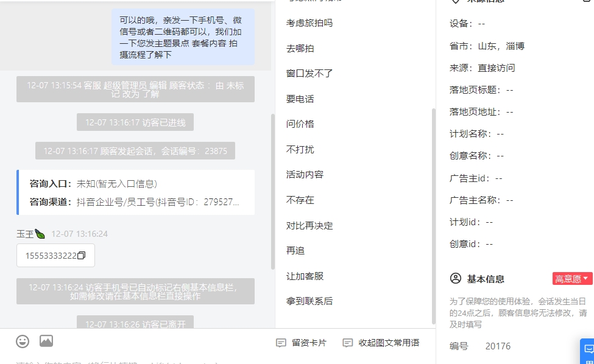Image resolution: width=594 pixels, height=364 pixels.
Task: Choose quick phrase 活动内容
Action: [305, 175]
